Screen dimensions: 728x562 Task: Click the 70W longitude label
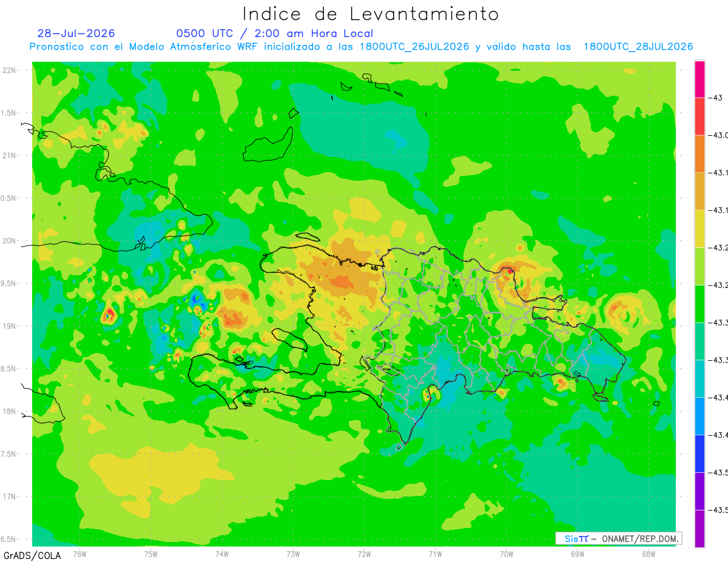tap(507, 554)
